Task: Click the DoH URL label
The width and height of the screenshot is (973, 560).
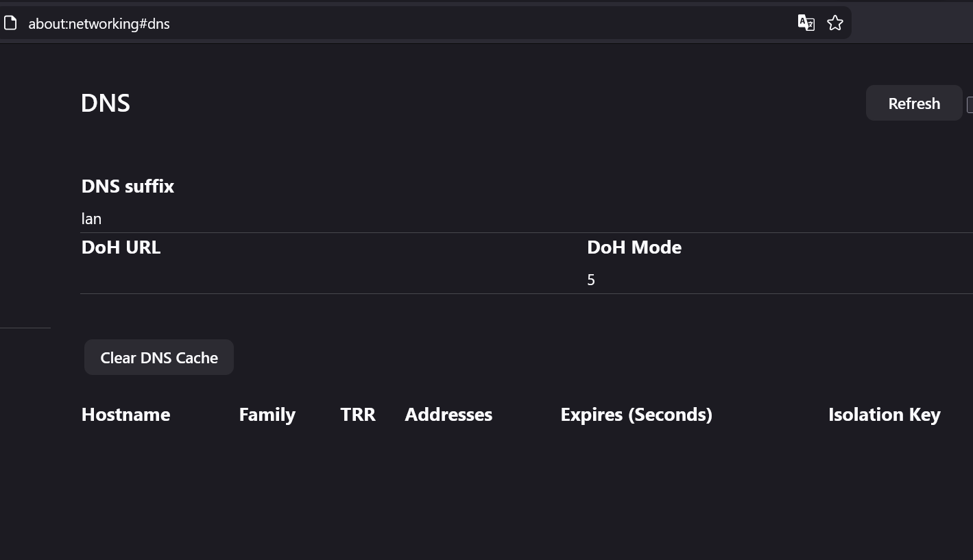Action: click(x=121, y=247)
